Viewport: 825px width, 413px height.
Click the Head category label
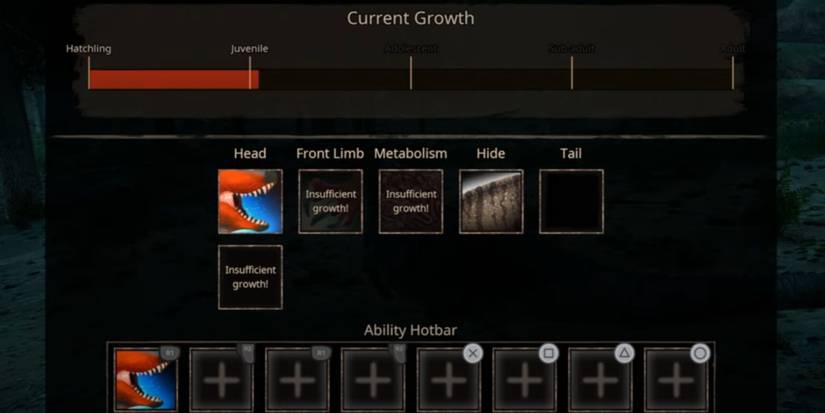250,154
